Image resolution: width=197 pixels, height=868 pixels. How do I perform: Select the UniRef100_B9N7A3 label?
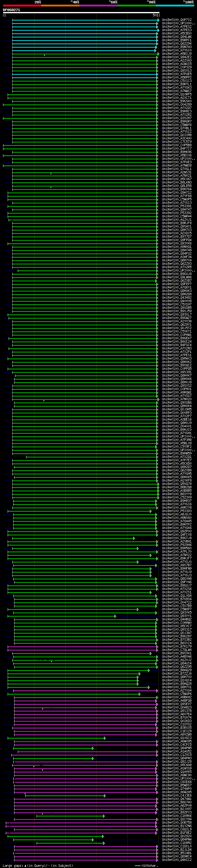[x=177, y=47]
